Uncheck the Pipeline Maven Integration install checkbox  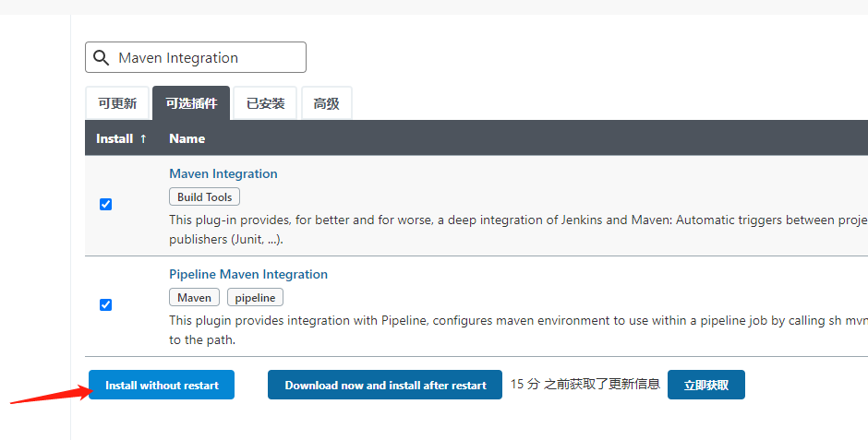pyautogui.click(x=105, y=304)
